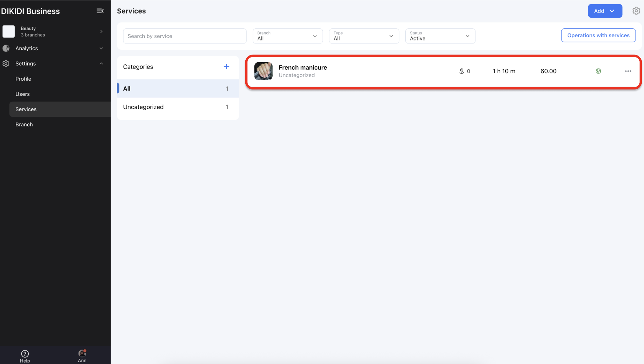
Task: Open the Branch filter dropdown
Action: 287,36
